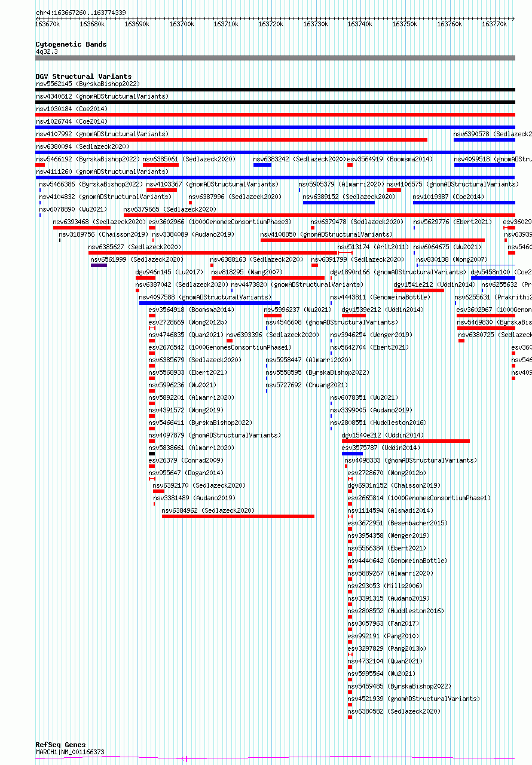The width and height of the screenshot is (532, 765).
Task: Select nsv4103367 (gnomADStructuralVariants) label
Action: click(212, 184)
